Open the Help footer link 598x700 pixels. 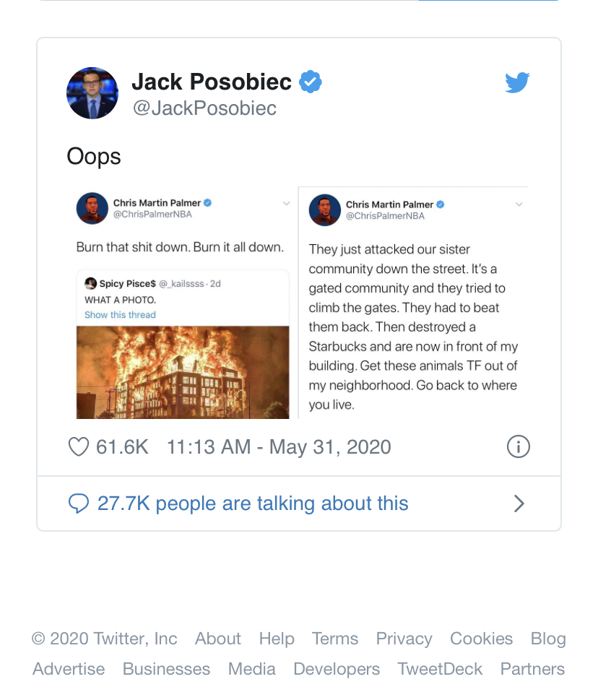[277, 639]
